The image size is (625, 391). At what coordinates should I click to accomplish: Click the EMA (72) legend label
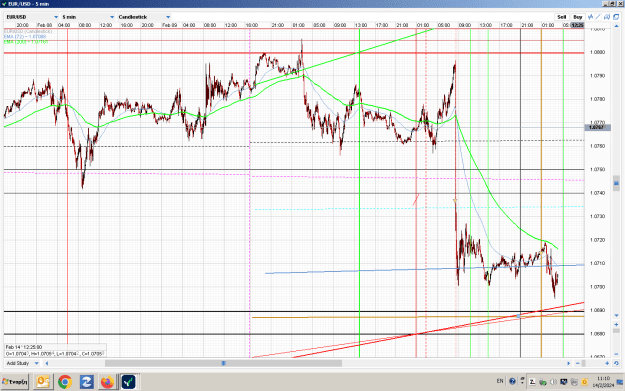[25, 36]
